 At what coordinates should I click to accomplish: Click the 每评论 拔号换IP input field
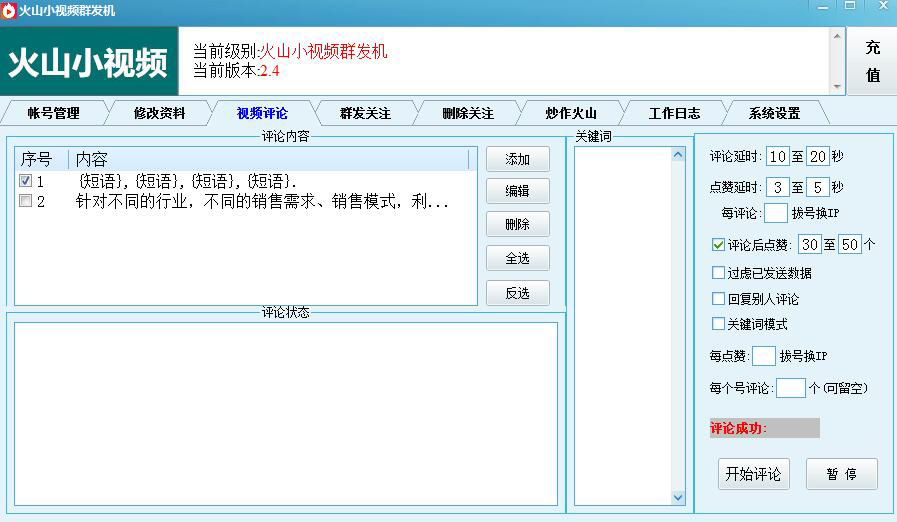pos(776,213)
